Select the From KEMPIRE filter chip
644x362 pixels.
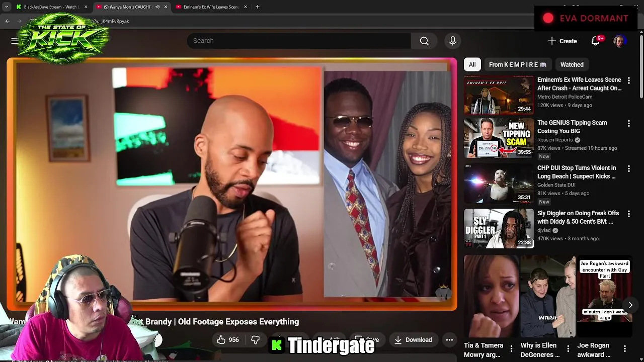tap(517, 64)
